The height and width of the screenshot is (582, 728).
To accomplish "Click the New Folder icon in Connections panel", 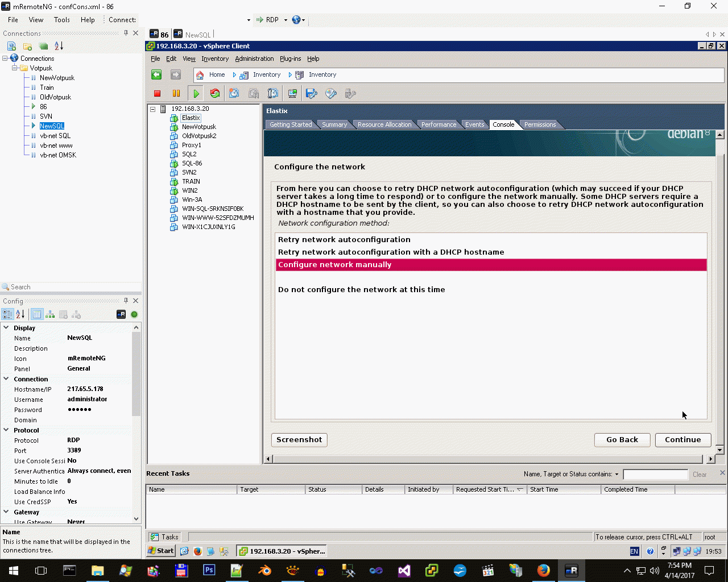I will [x=28, y=46].
